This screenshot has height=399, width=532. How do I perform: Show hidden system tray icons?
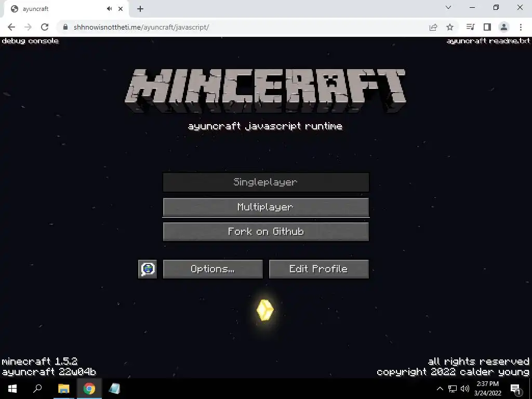(x=440, y=389)
